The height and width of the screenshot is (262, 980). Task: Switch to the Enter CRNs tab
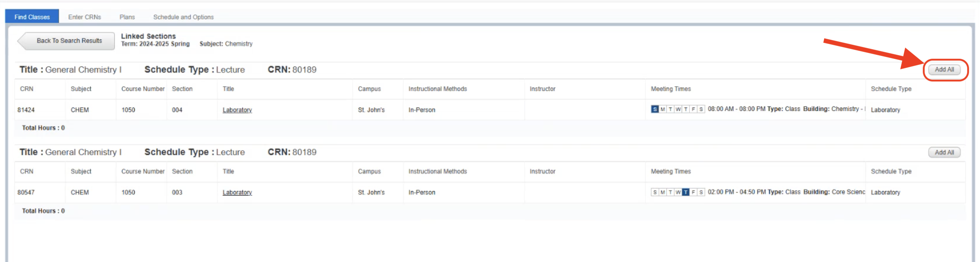click(84, 17)
